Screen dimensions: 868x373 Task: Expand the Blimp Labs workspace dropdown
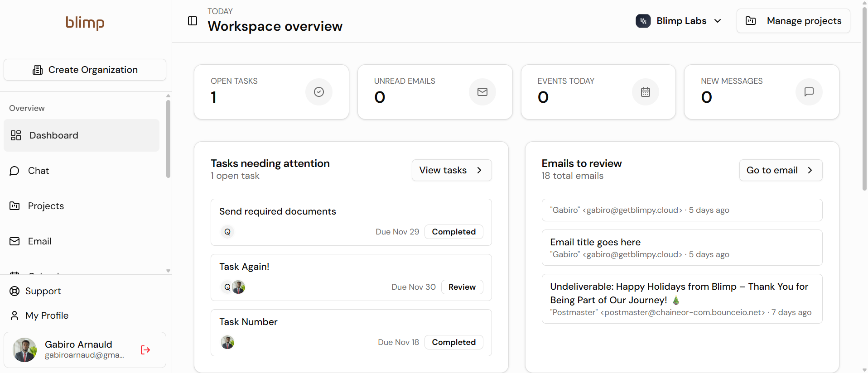718,21
